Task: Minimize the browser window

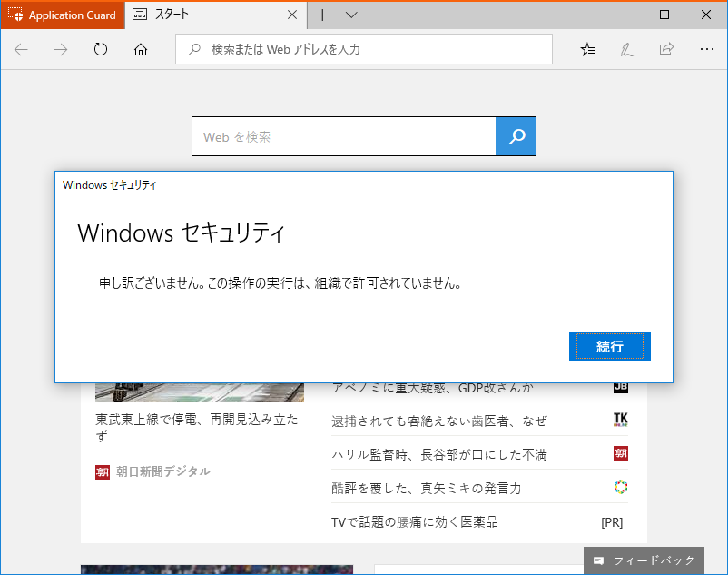Action: (623, 15)
